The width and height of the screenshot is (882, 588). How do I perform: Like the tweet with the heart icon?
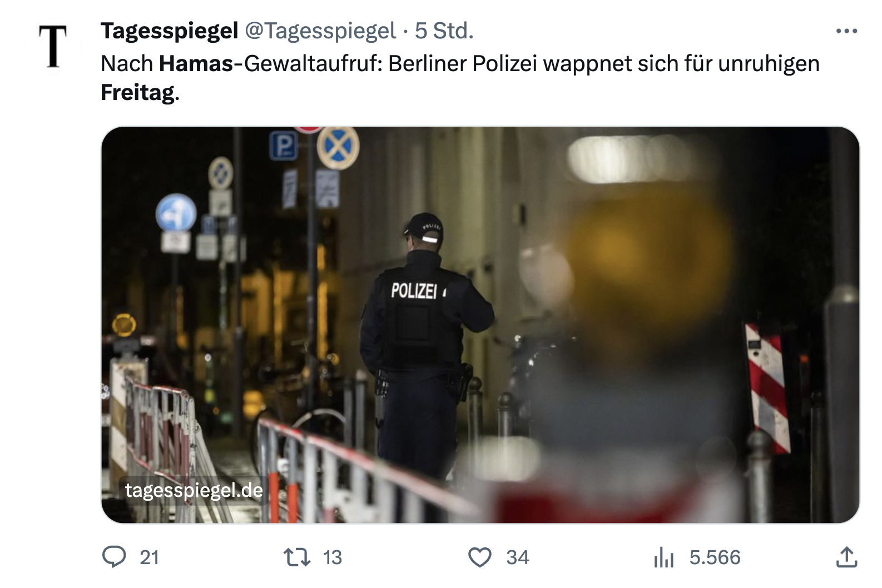coord(480,557)
